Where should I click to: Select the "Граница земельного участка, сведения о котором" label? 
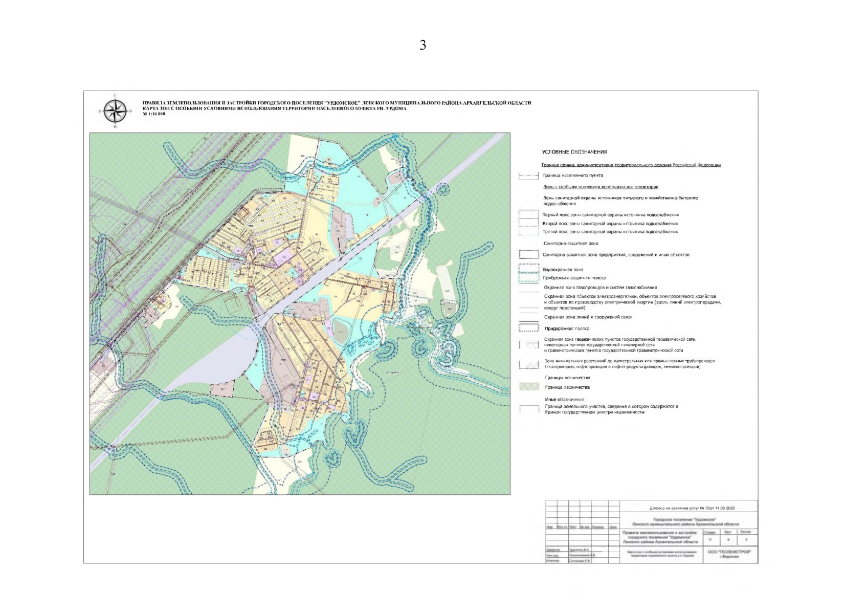click(x=612, y=409)
